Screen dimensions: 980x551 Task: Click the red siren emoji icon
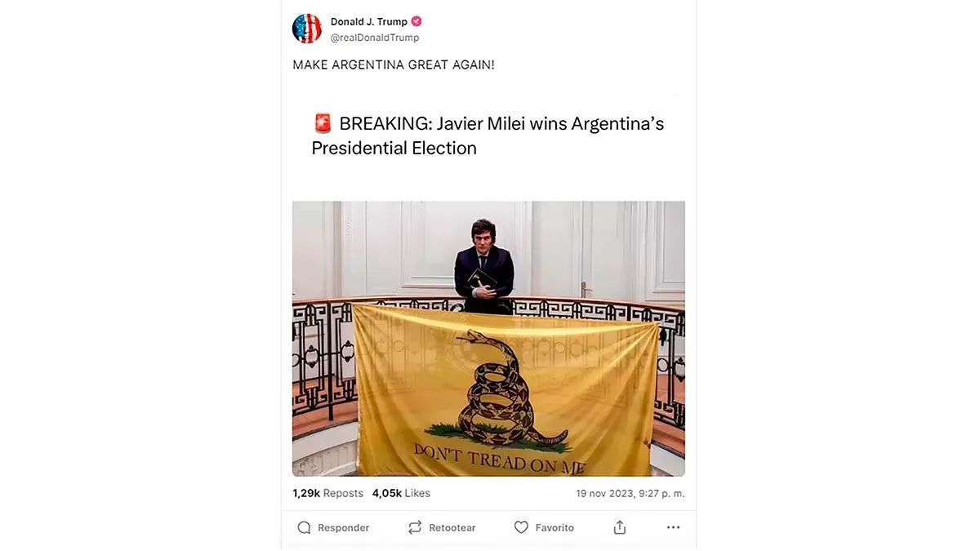point(323,124)
